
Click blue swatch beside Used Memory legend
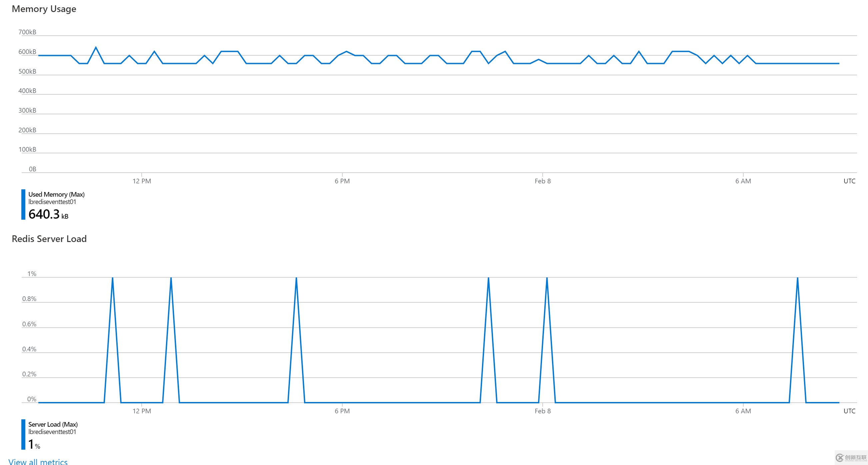pos(23,205)
